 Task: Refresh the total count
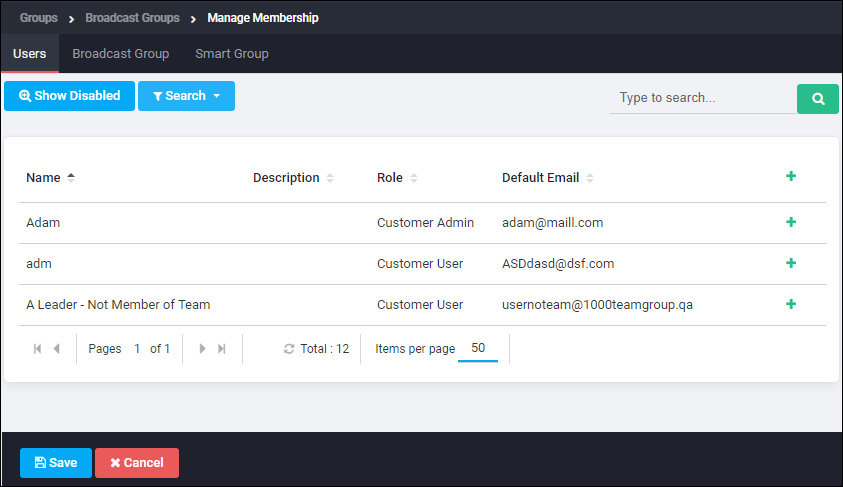click(x=289, y=349)
